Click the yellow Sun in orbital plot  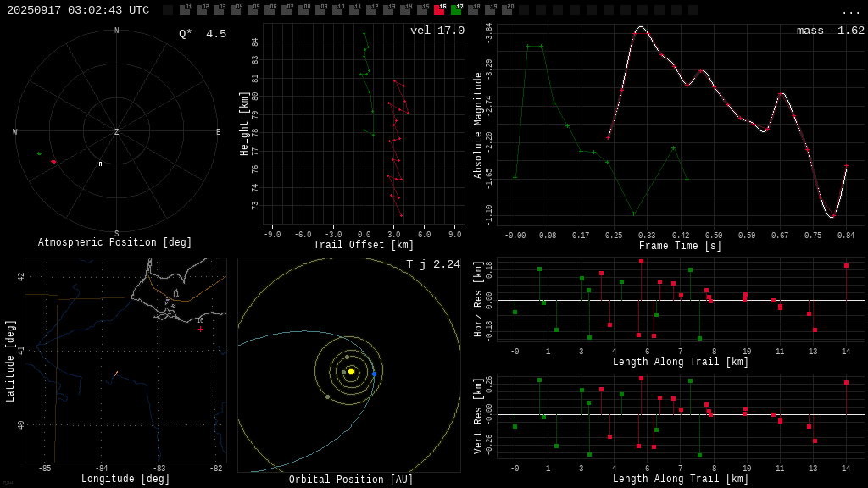pos(351,371)
